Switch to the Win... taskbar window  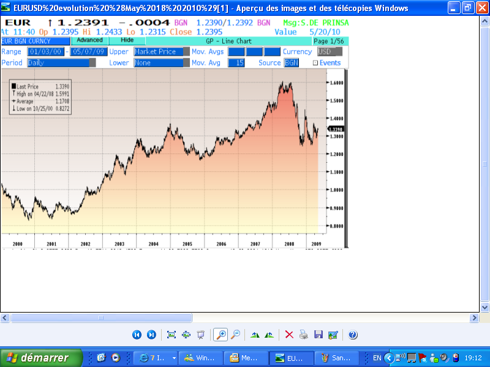(200, 358)
